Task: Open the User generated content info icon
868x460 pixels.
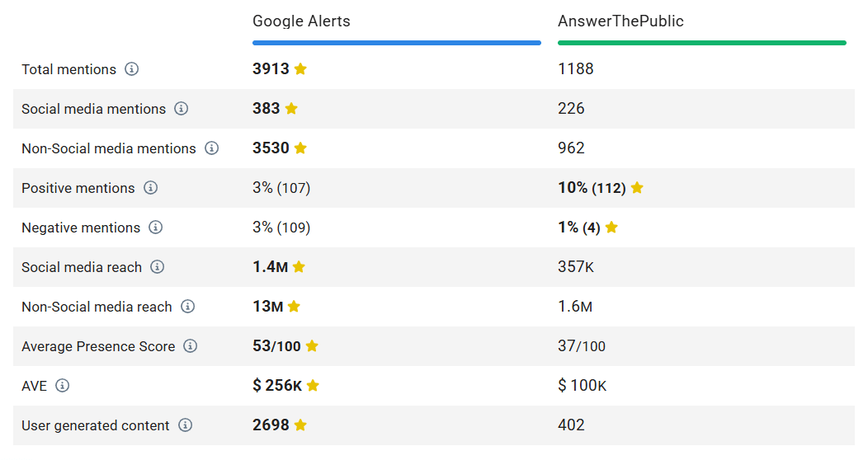Action: pos(185,425)
